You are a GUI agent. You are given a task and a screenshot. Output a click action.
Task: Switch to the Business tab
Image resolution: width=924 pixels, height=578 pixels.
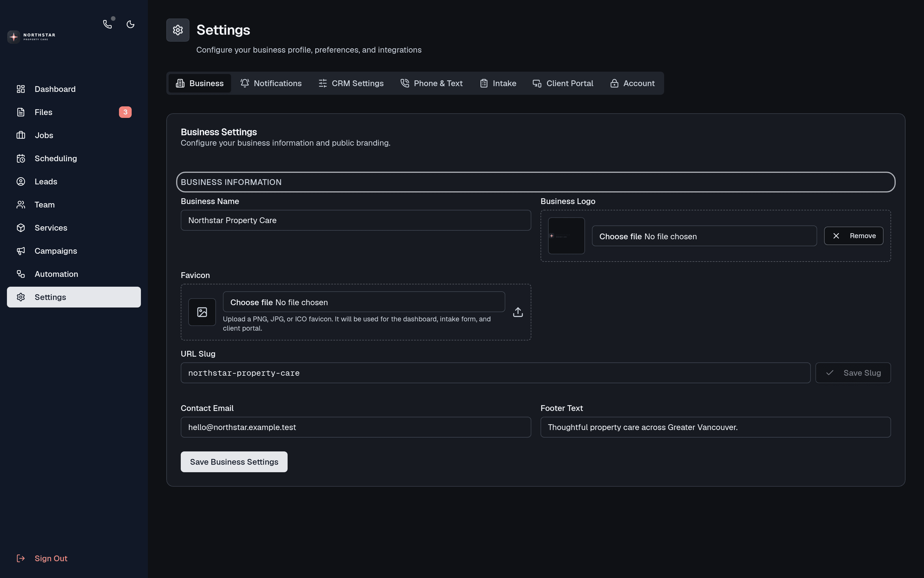(200, 83)
